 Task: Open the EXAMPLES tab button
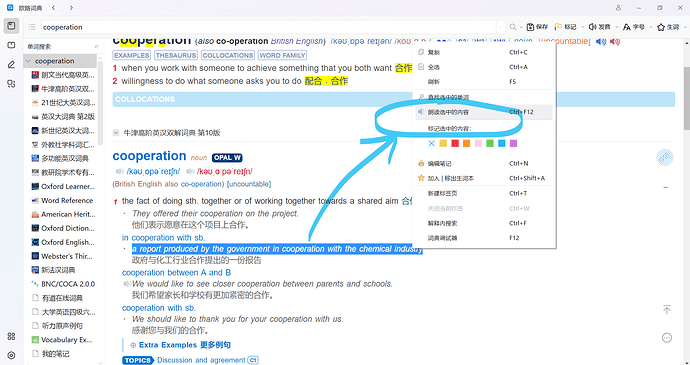(x=132, y=55)
